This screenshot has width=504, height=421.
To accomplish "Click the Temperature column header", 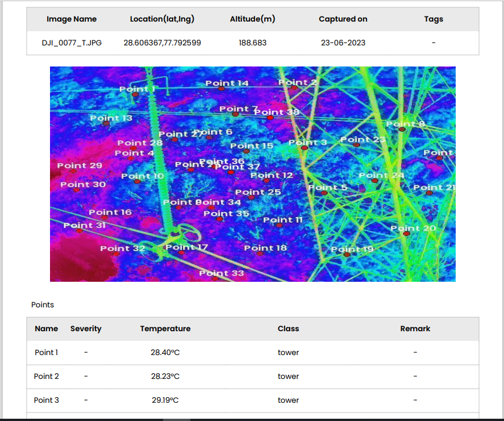I will coord(165,328).
